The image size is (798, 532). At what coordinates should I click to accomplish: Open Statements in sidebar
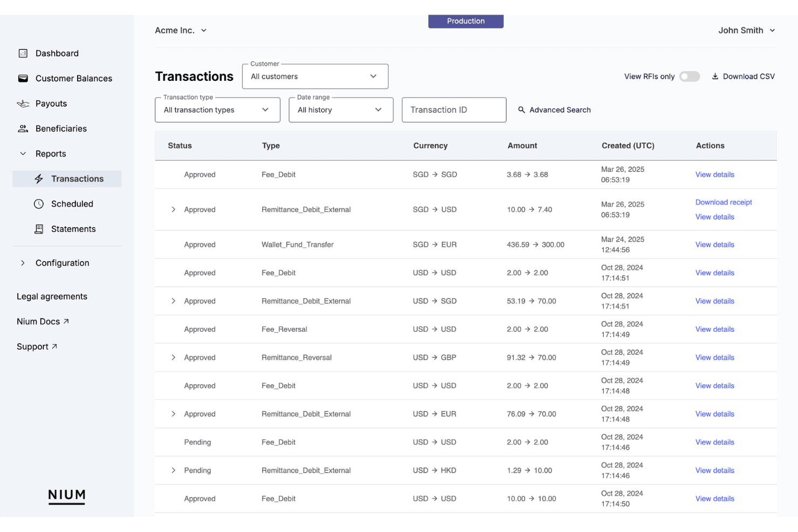[x=67, y=229]
